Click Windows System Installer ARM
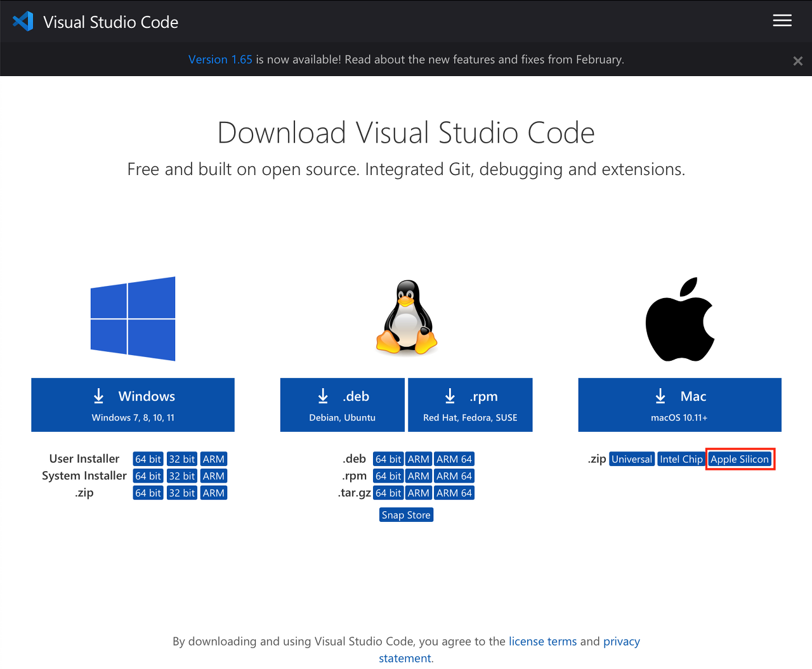Viewport: 812px width, 669px height. click(214, 476)
